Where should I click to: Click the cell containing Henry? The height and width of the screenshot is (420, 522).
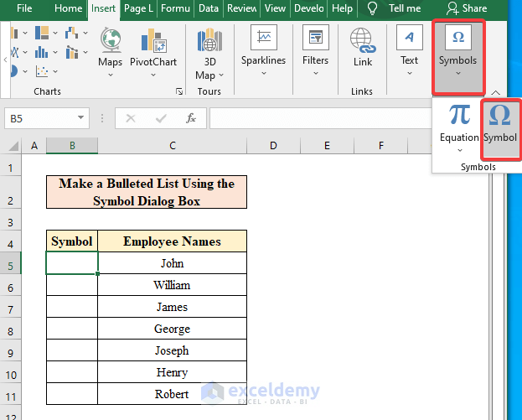click(172, 372)
